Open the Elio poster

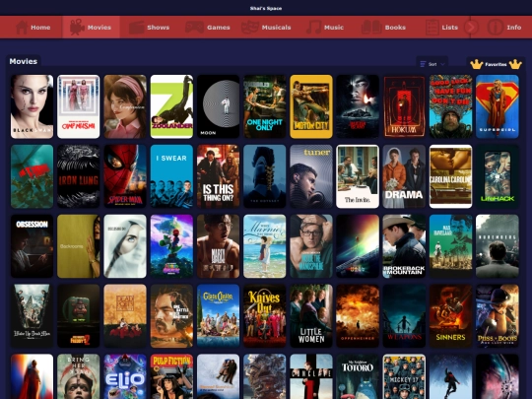(125, 376)
